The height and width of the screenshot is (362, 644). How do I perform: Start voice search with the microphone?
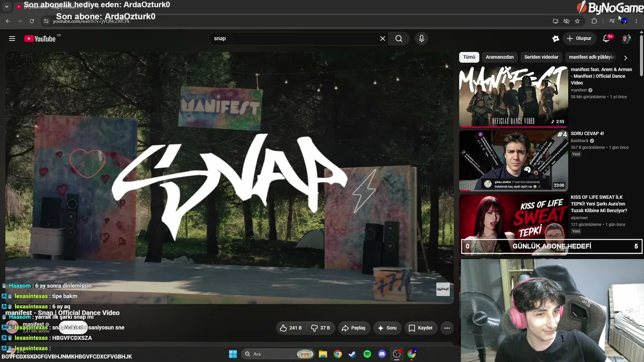click(422, 39)
